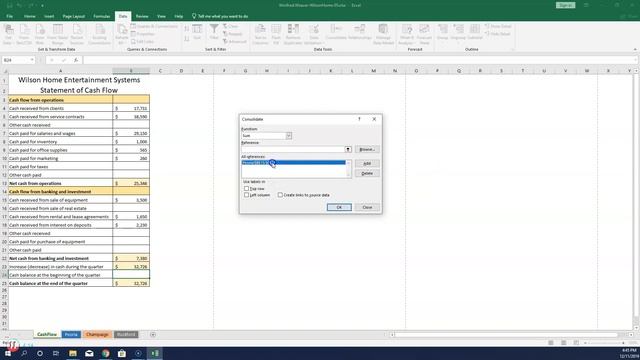The width and height of the screenshot is (640, 360).
Task: Click the Add button in Consolidate dialog
Action: pyautogui.click(x=367, y=163)
